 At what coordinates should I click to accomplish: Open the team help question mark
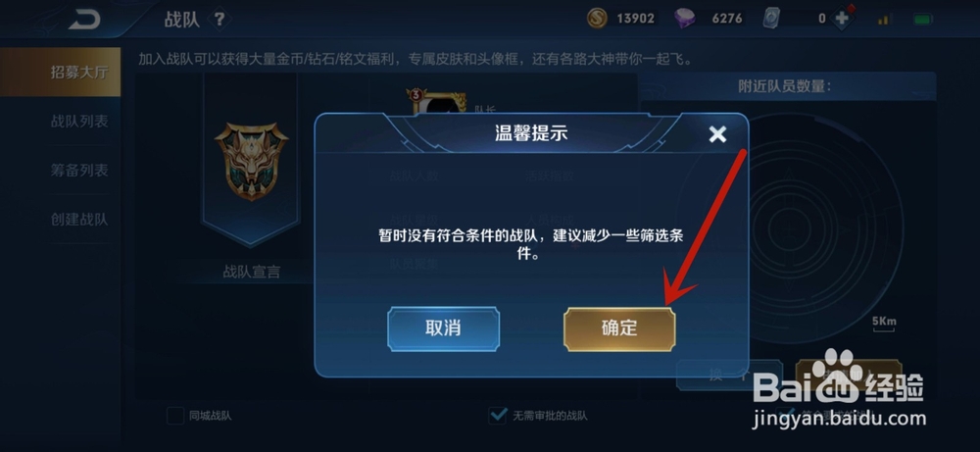point(219,20)
